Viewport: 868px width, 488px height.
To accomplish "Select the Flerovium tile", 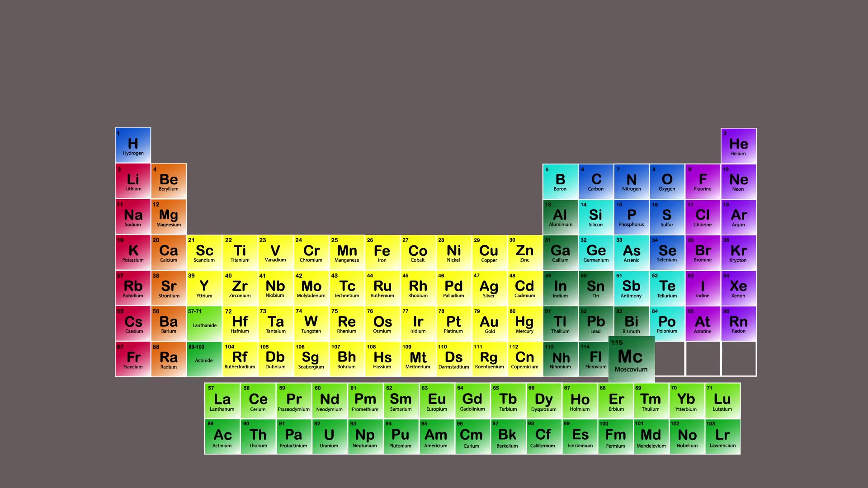I will point(594,359).
